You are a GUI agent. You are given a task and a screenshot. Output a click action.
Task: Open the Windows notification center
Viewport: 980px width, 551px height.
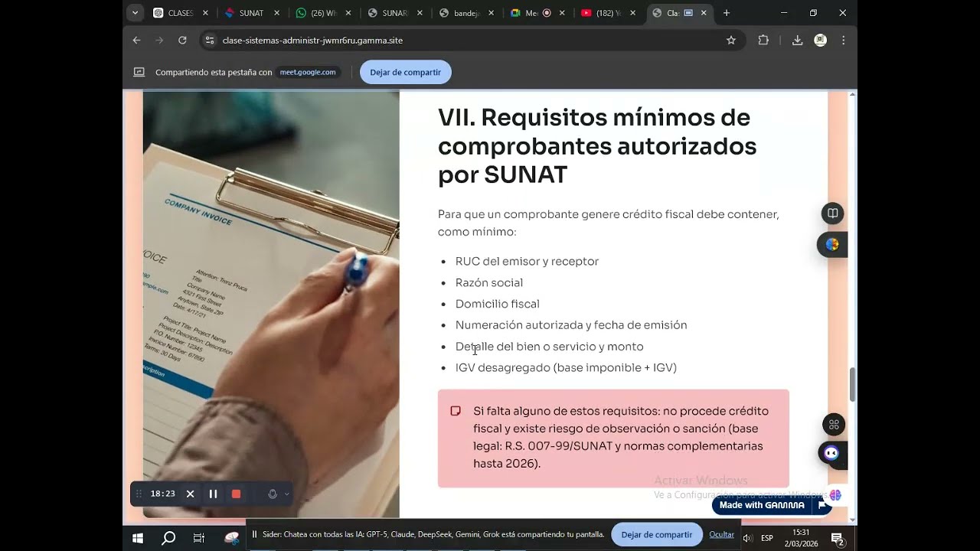click(x=838, y=538)
